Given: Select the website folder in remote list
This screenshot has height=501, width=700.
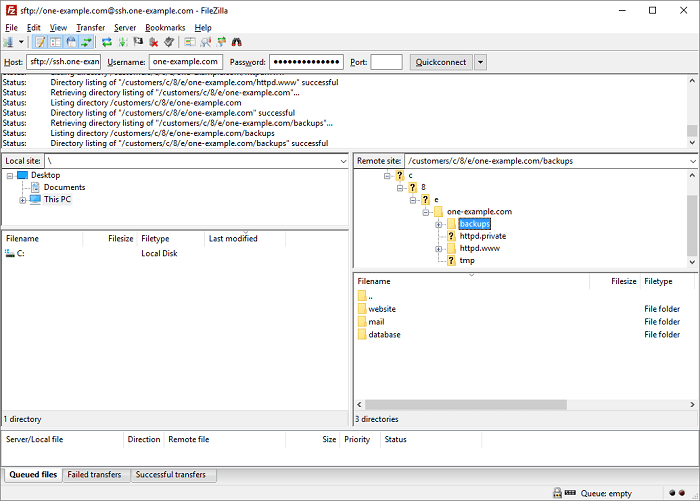Looking at the screenshot, I should pyautogui.click(x=382, y=309).
